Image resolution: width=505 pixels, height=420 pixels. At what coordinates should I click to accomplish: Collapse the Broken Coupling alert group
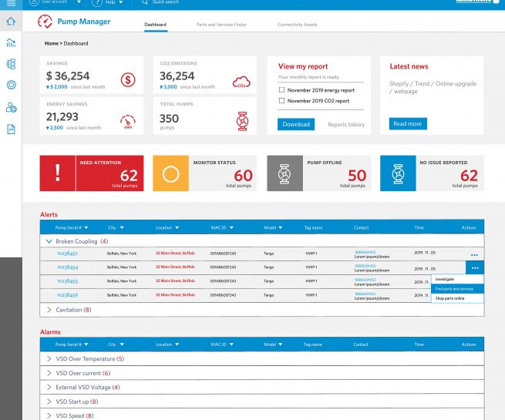(49, 241)
